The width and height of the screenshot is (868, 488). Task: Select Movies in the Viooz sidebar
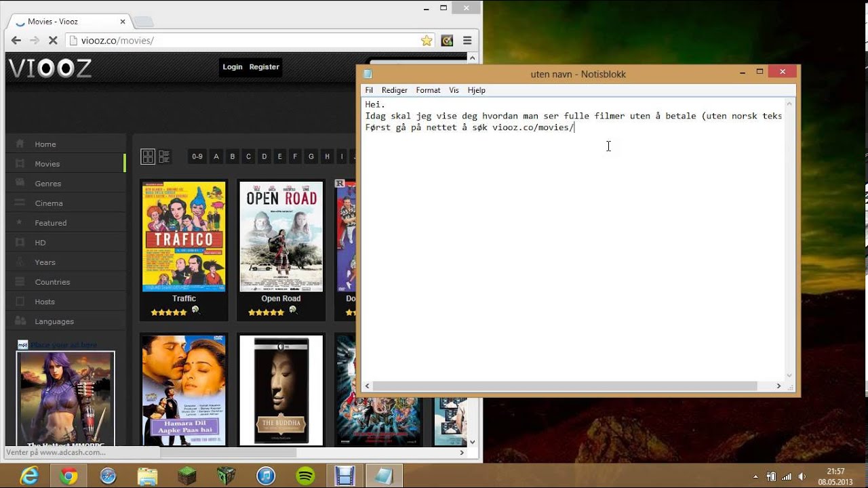coord(66,164)
